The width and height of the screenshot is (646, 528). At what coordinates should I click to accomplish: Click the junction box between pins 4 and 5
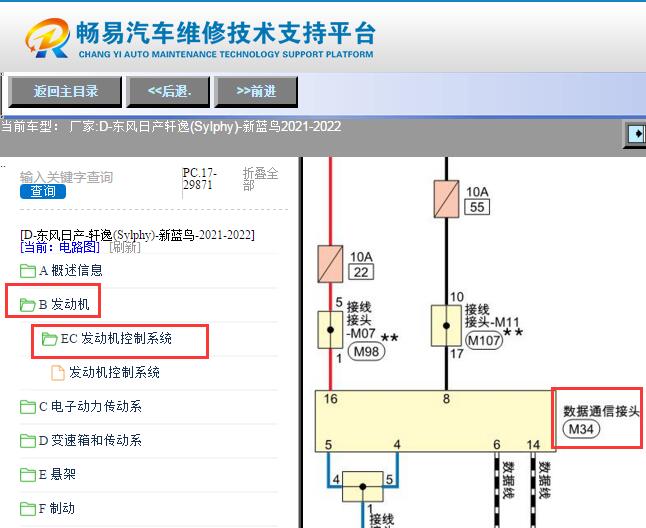pyautogui.click(x=363, y=486)
